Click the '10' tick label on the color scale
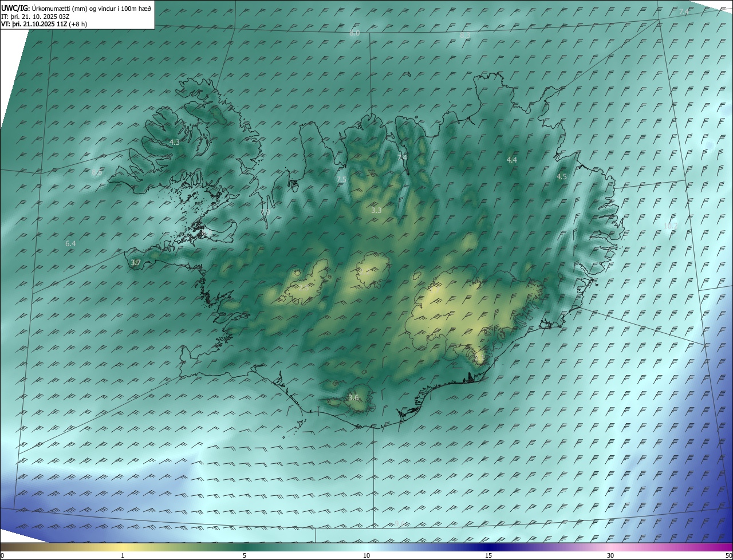The width and height of the screenshot is (733, 560). point(366,556)
